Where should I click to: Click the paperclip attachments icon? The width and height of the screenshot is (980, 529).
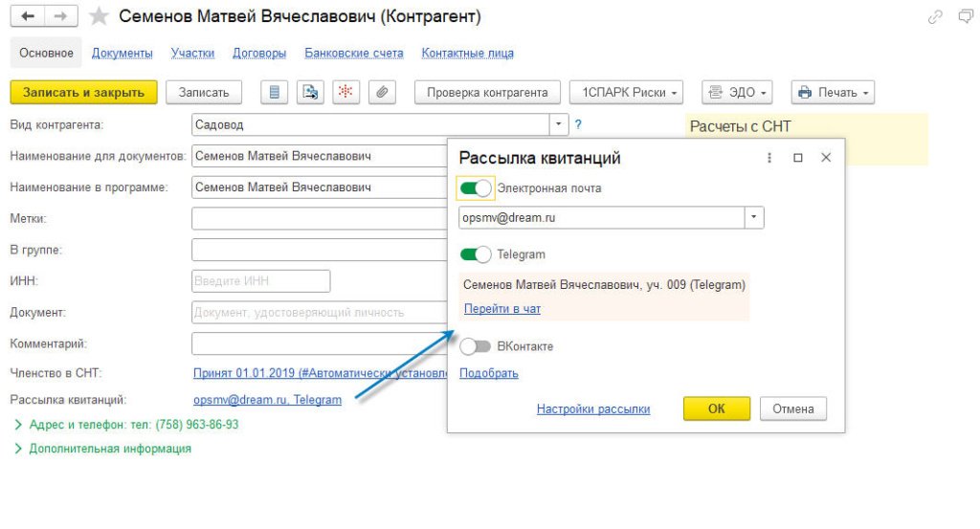click(381, 93)
